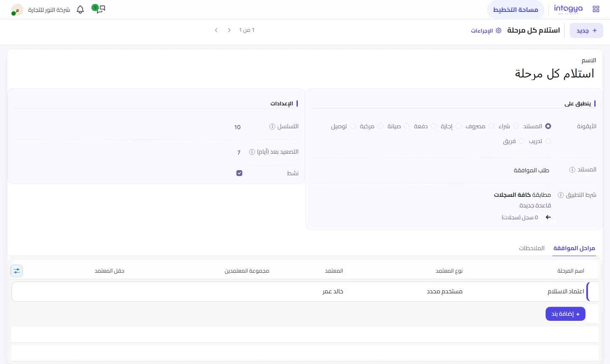Toggle the نشط checkbox

[x=239, y=173]
